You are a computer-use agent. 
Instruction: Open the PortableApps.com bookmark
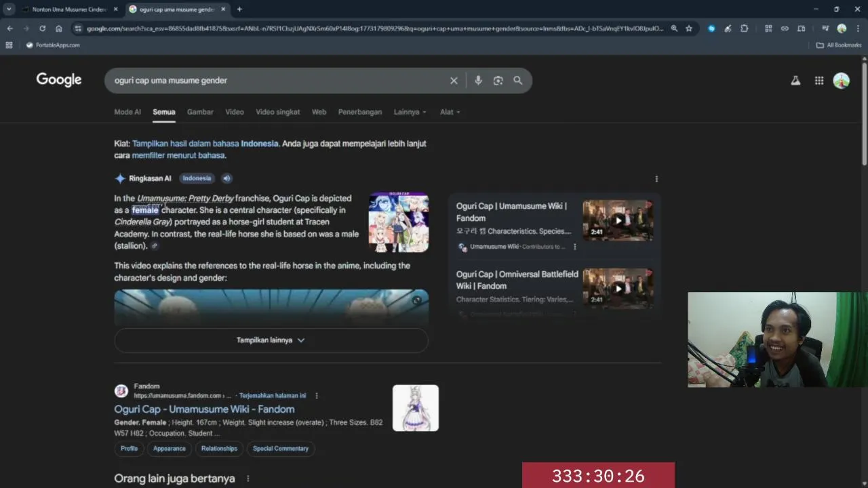[x=53, y=45]
